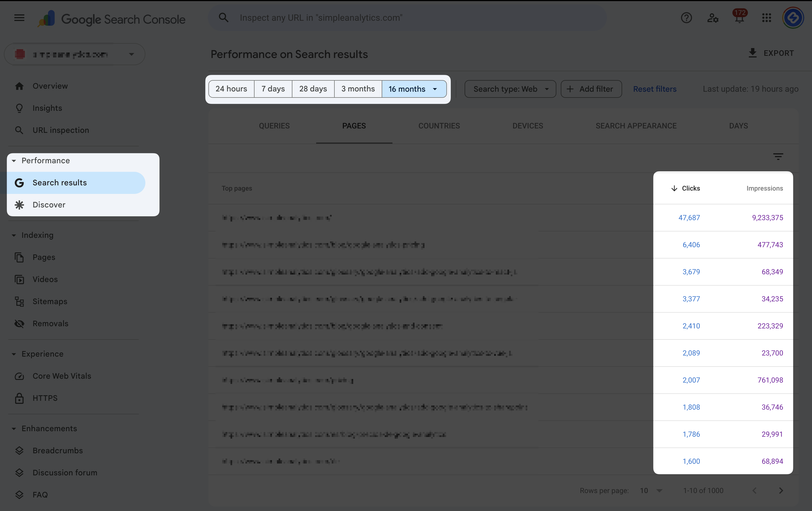Screen dimensions: 812x511
Task: Open the user settings people icon
Action: point(713,18)
